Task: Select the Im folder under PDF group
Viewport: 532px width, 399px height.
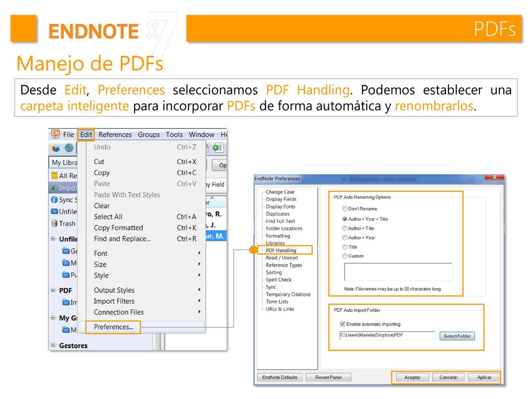Action: (66, 302)
